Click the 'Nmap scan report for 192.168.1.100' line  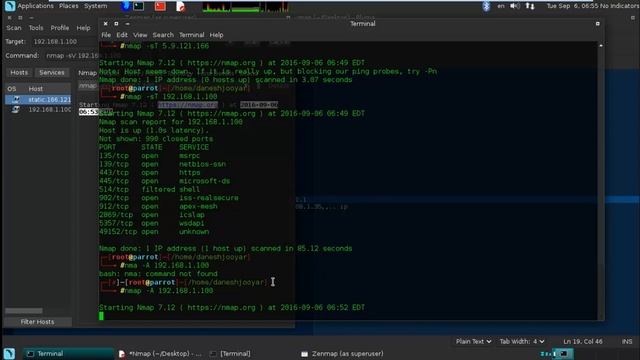(x=171, y=122)
